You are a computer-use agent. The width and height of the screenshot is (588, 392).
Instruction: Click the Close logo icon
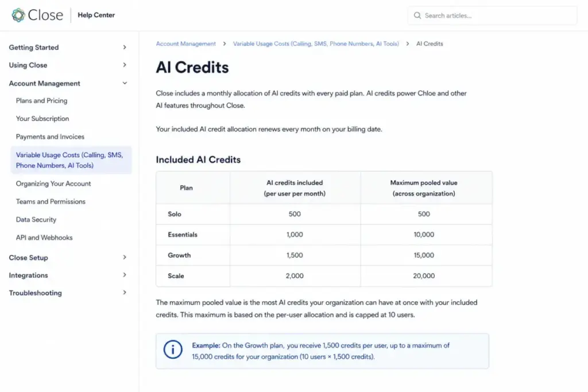18,15
